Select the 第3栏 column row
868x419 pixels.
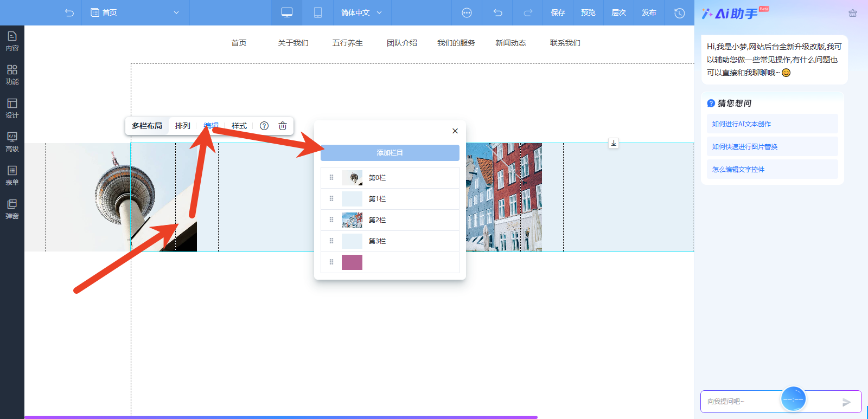(390, 241)
